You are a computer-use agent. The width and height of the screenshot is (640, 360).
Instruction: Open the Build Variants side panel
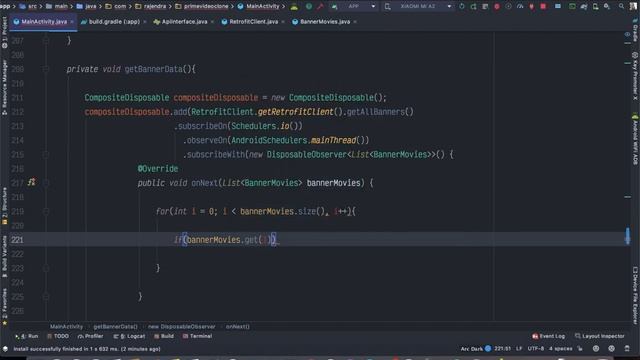pyautogui.click(x=4, y=256)
